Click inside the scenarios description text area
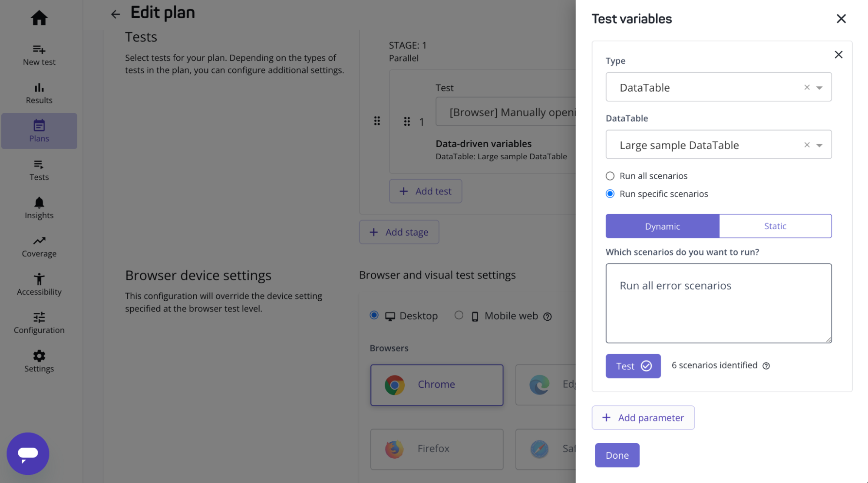The width and height of the screenshot is (868, 483). pyautogui.click(x=718, y=303)
